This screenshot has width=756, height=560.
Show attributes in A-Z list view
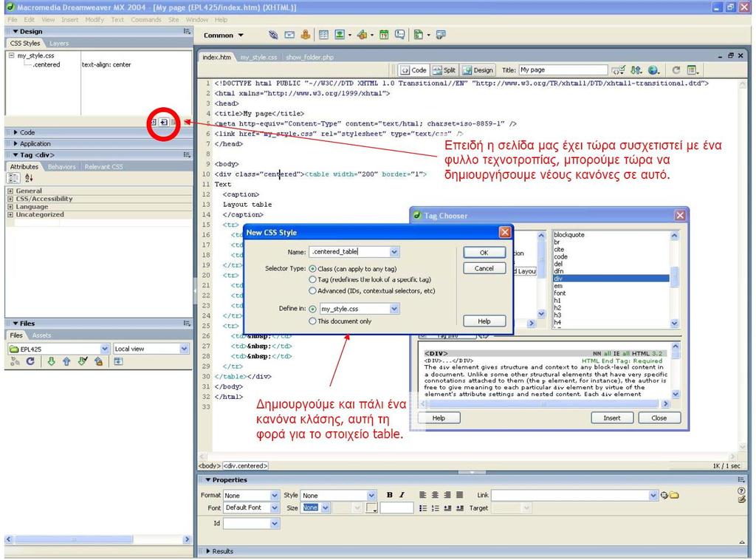tap(29, 178)
